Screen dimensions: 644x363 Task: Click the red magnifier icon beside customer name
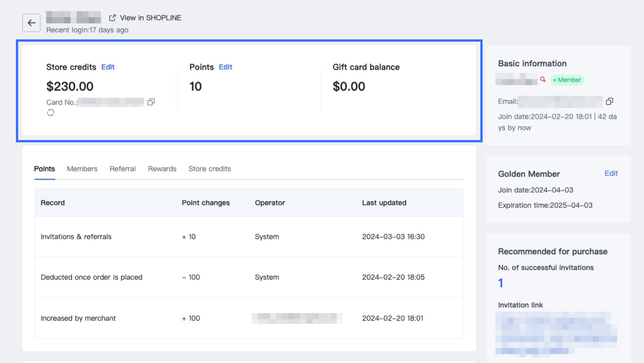543,79
